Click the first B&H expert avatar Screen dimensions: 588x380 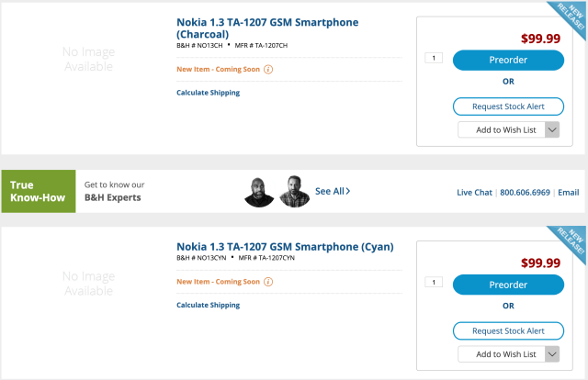click(x=259, y=191)
